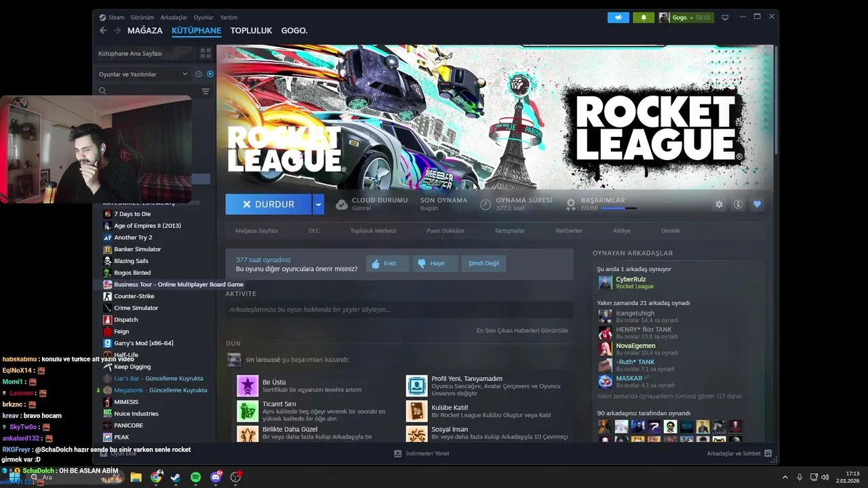Screen dimensions: 868x488
Task: Open OBS Studio from the taskbar
Action: [x=235, y=477]
